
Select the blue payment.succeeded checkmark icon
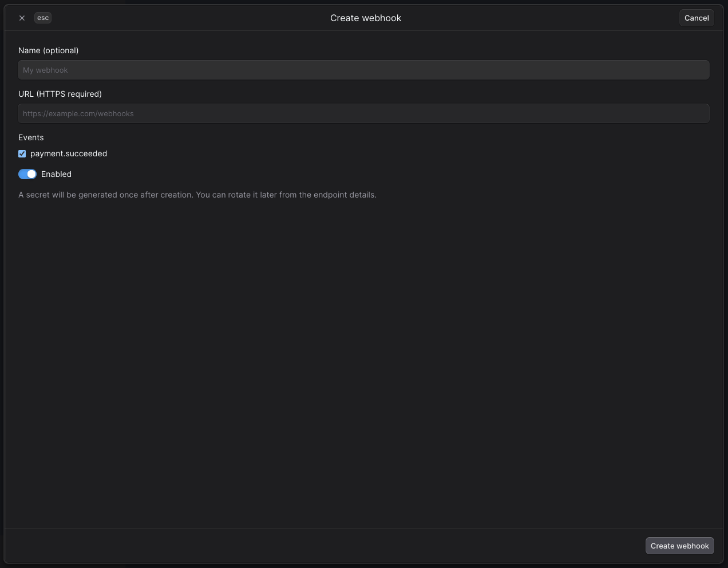(x=22, y=153)
